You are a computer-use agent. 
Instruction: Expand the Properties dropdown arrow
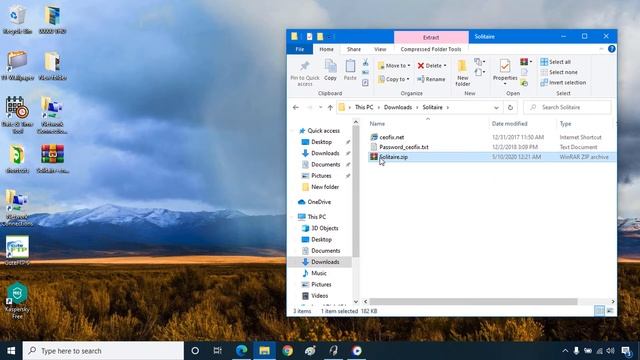tap(505, 84)
